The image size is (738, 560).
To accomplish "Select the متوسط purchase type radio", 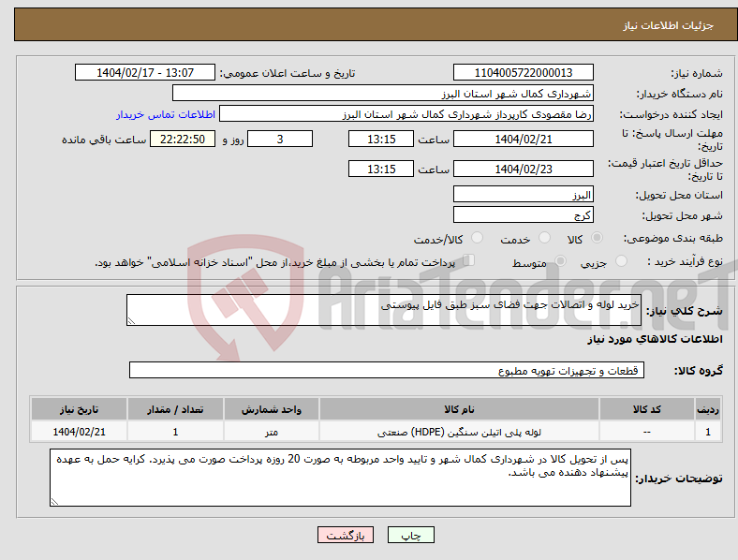I will point(560,260).
